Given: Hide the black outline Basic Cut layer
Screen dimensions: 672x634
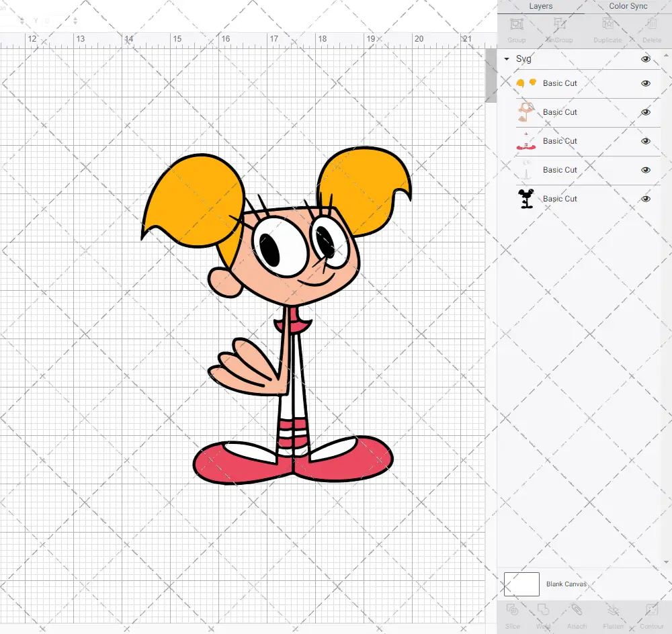Looking at the screenshot, I should 645,199.
